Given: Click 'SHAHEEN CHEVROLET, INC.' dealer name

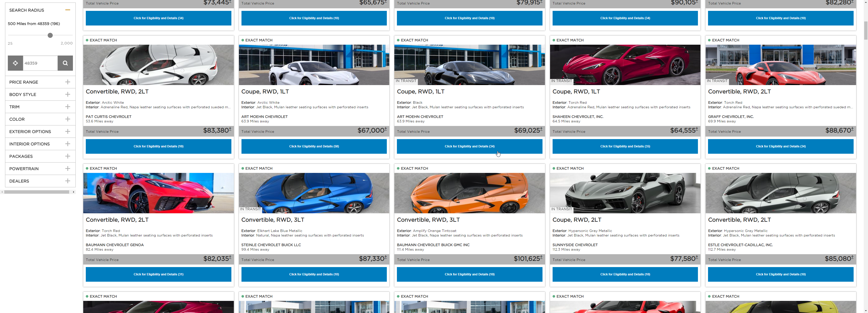Looking at the screenshot, I should point(578,117).
